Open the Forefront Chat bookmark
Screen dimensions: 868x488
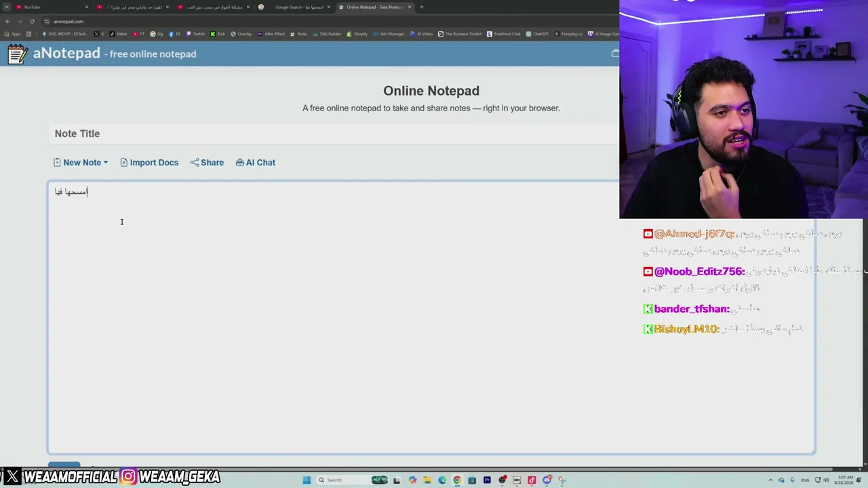click(x=504, y=34)
